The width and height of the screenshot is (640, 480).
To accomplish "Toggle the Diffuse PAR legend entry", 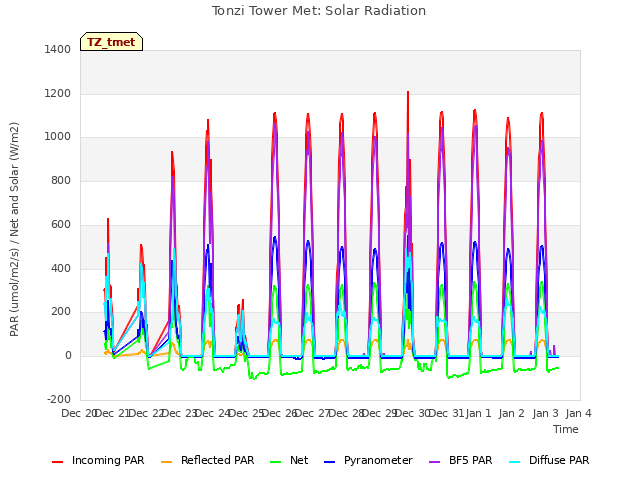I will click(549, 460).
